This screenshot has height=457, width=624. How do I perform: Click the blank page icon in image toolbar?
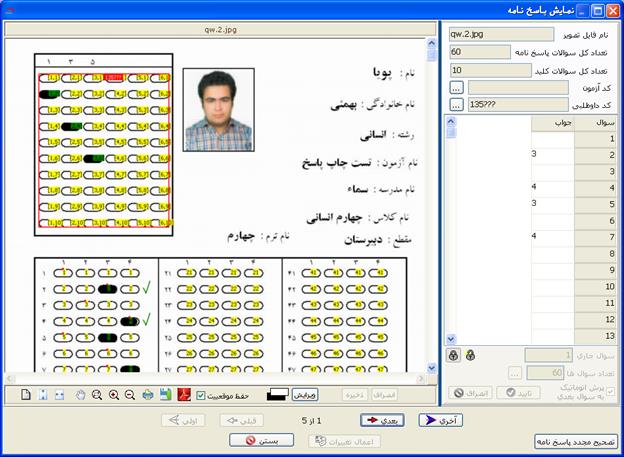click(x=26, y=395)
